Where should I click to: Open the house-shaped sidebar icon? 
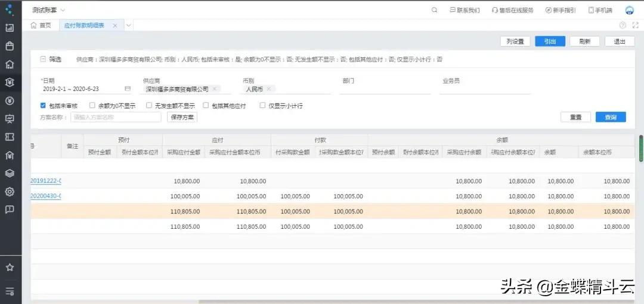point(10,64)
